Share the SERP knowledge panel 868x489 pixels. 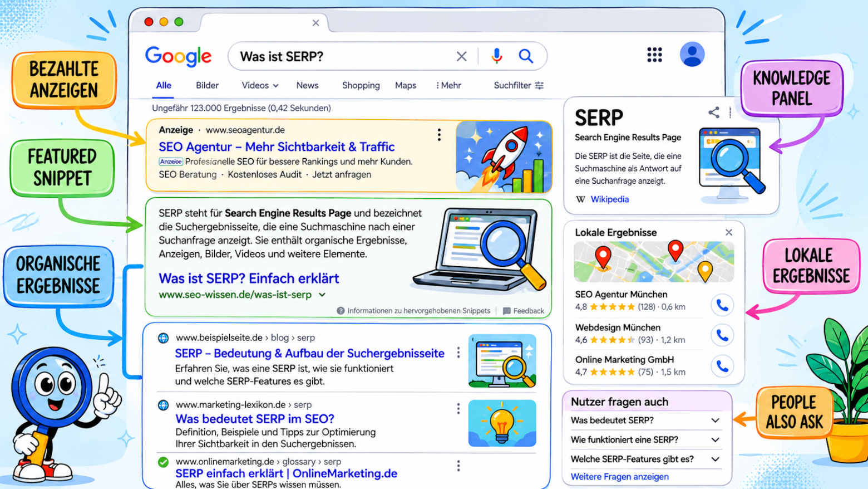[x=714, y=112]
